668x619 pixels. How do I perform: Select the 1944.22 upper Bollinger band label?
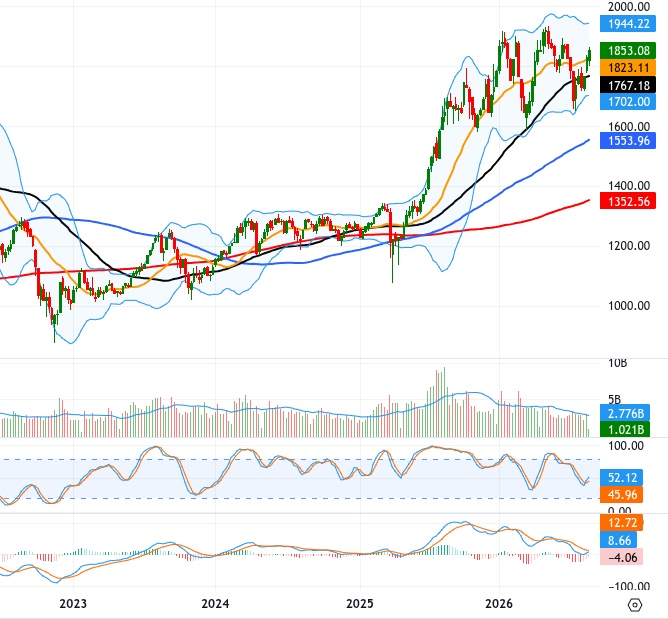(628, 24)
